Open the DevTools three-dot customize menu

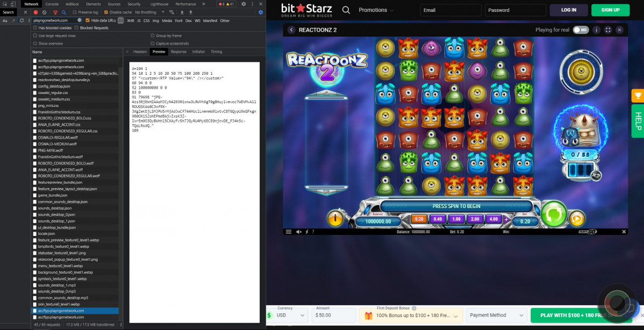(x=252, y=4)
